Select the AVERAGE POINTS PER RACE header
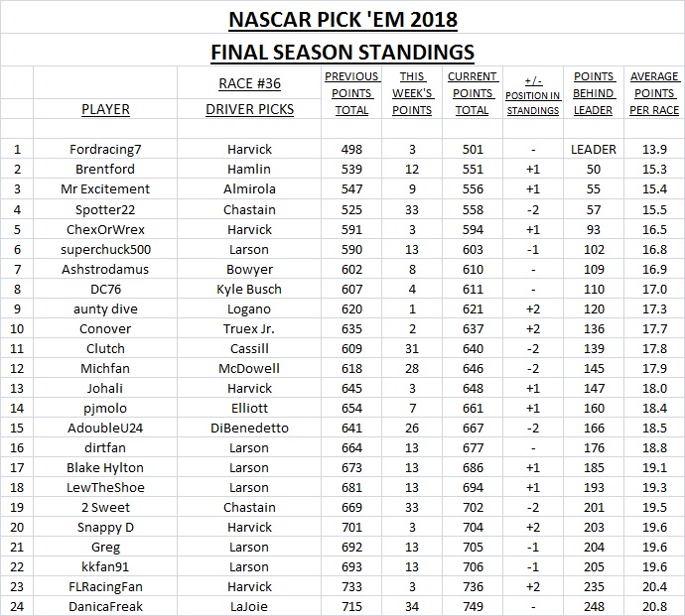 [x=654, y=93]
